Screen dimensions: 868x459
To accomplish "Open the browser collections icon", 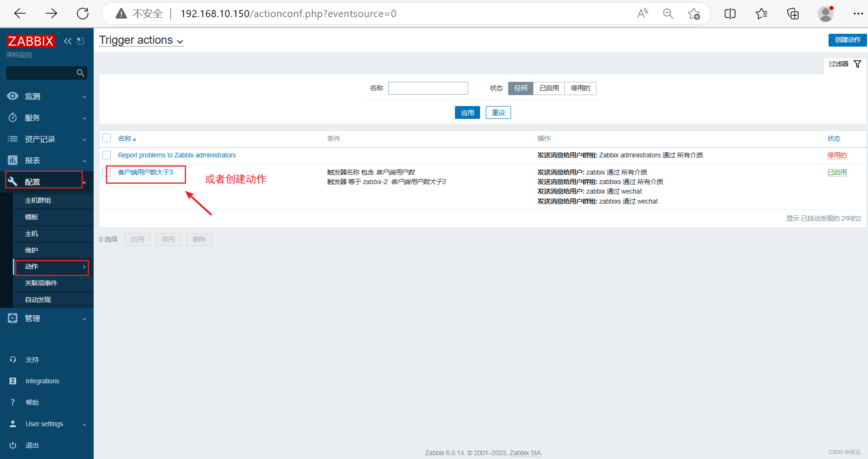I will click(x=793, y=13).
